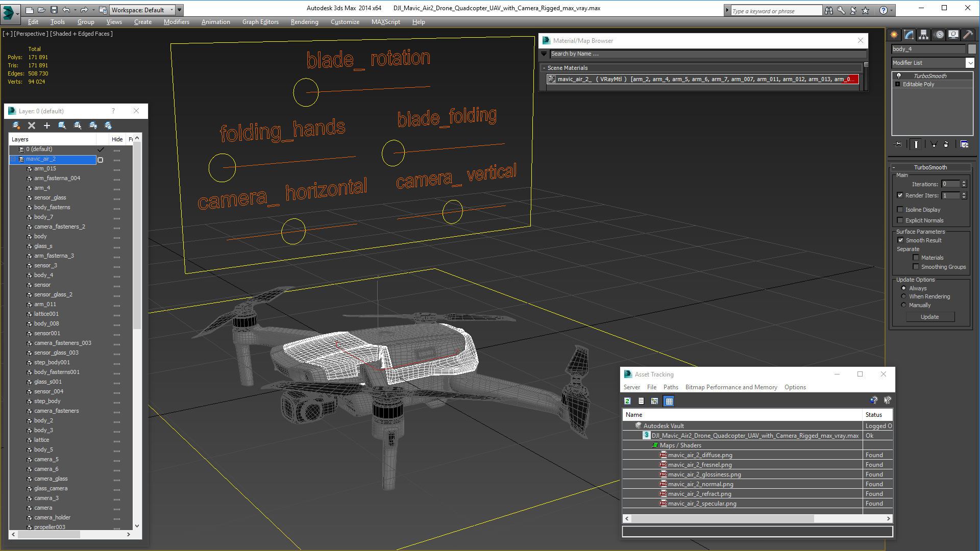Click Delete Layer X icon in Layer dialog
Image resolution: width=980 pixels, height=551 pixels.
[32, 125]
